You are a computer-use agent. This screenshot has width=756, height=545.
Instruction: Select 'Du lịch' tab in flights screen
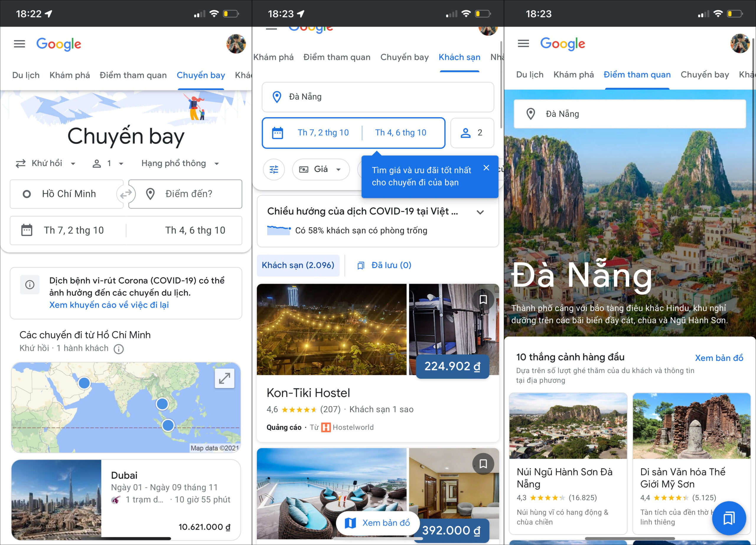[x=26, y=75]
